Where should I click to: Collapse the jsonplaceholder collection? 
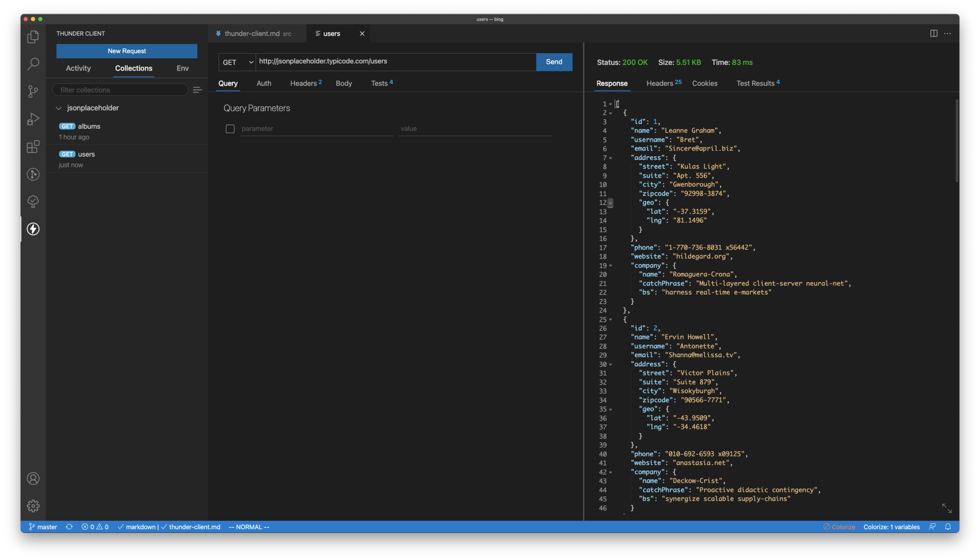pos(59,108)
